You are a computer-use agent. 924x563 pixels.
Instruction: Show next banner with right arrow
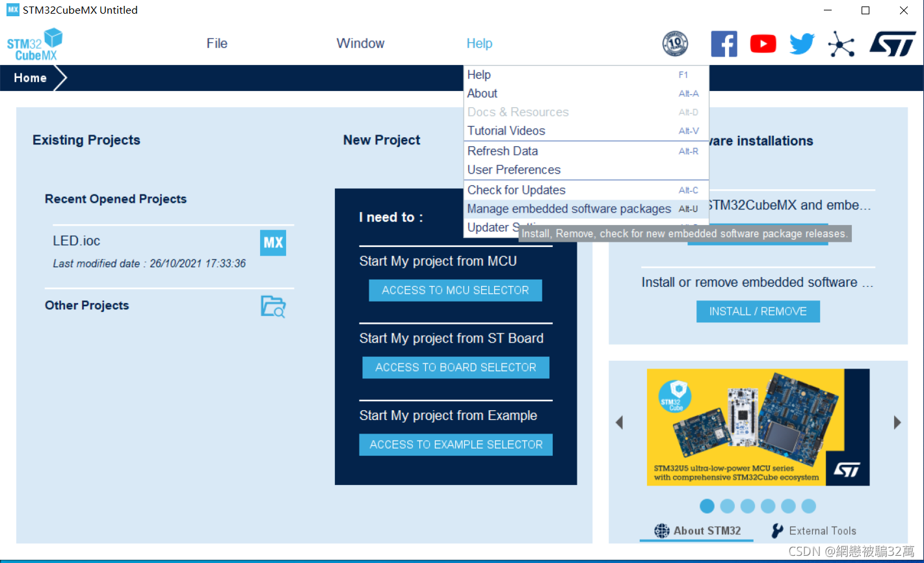tap(897, 423)
